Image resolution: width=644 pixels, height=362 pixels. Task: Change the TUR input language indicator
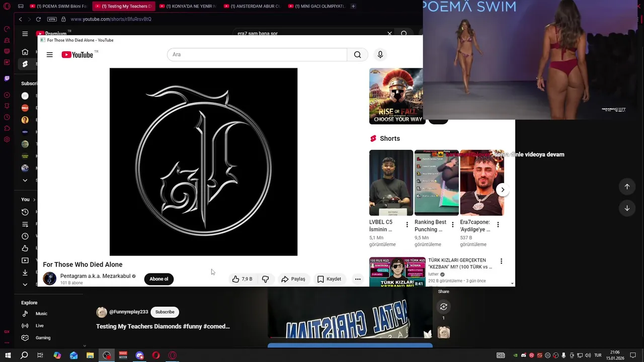click(598, 355)
